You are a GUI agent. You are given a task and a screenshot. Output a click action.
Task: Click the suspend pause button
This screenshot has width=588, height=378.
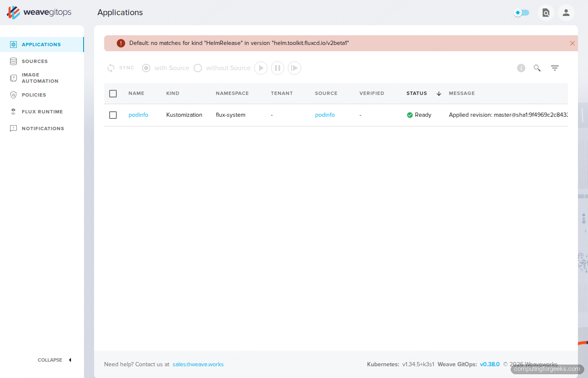278,68
